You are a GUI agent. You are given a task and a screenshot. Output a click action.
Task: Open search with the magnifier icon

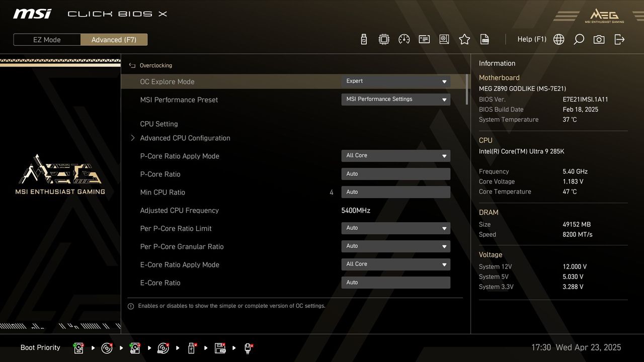click(579, 39)
